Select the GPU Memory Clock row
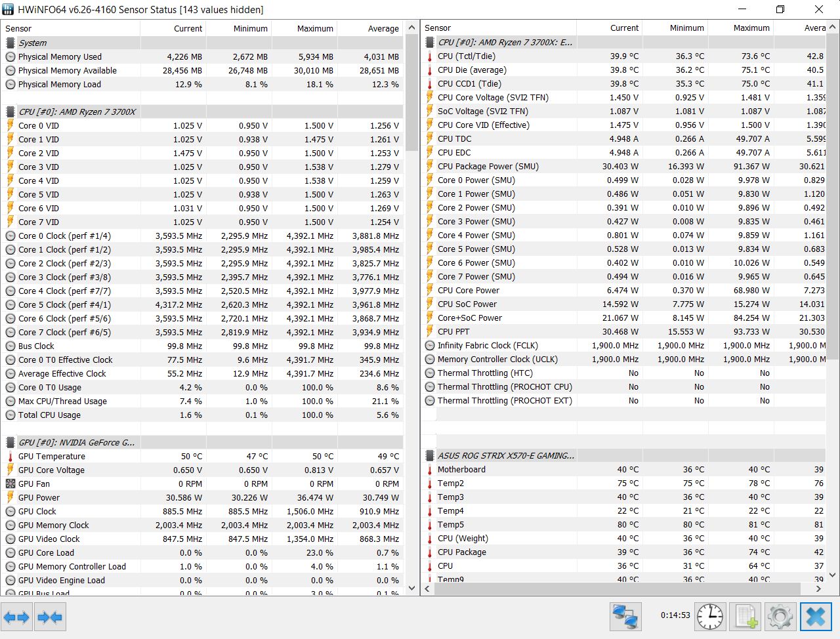Screen dimensions: 840x639 pos(202,525)
